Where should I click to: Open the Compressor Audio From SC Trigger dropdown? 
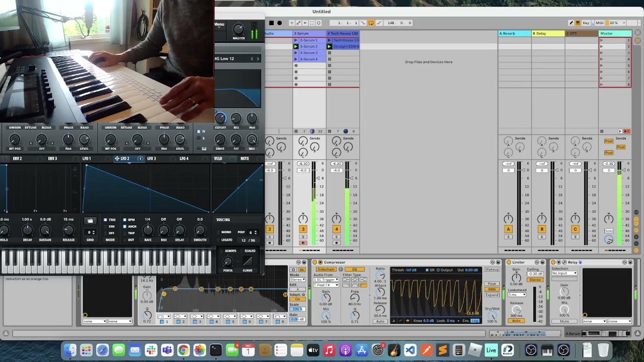[x=326, y=280]
